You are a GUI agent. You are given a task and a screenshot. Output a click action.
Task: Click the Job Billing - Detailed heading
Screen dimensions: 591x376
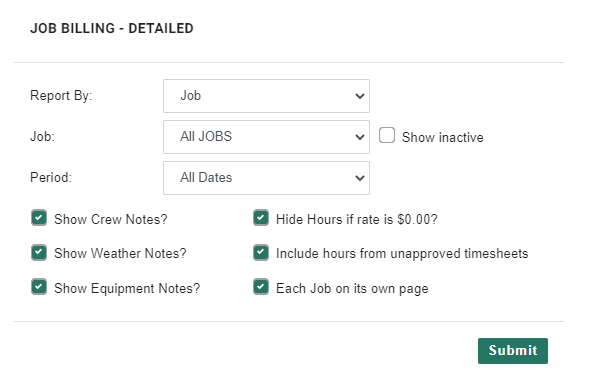(x=112, y=29)
